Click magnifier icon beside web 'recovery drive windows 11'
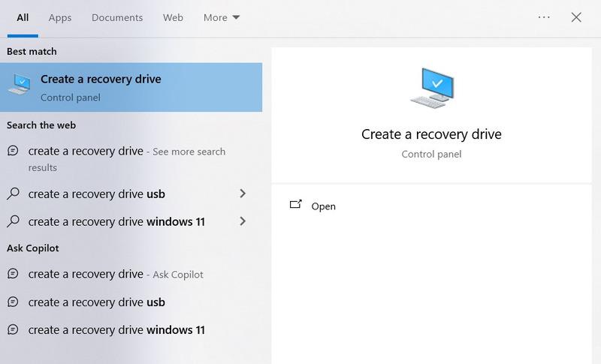Image resolution: width=601 pixels, height=364 pixels. (13, 221)
